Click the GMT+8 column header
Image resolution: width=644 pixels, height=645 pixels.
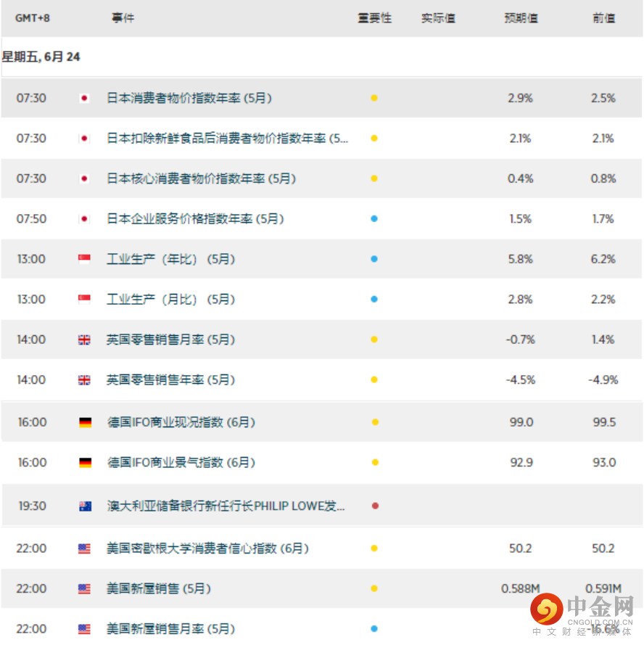pyautogui.click(x=33, y=18)
